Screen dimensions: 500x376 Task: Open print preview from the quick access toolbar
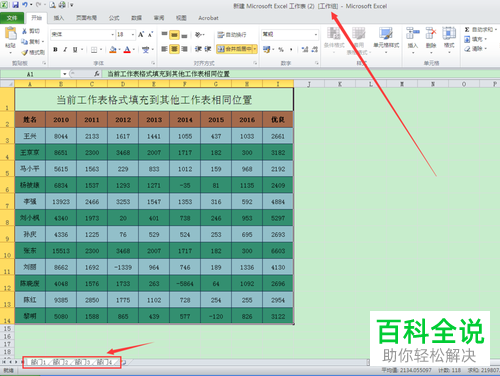tap(52, 5)
